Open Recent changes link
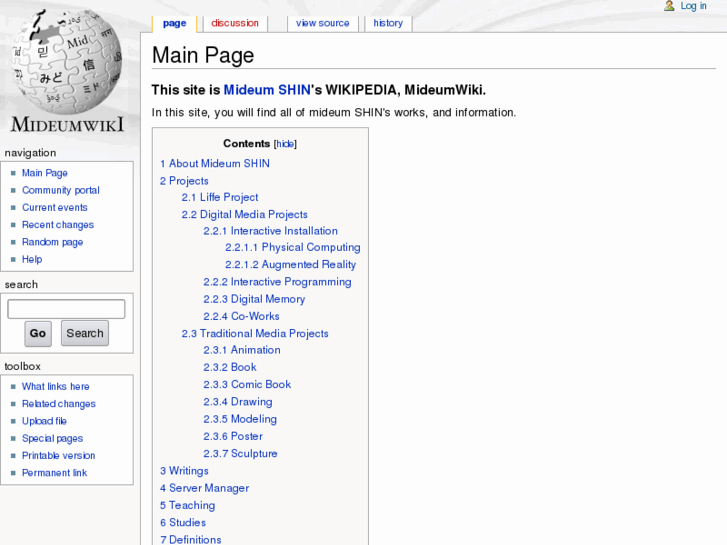Screen dimensions: 727x545 (x=58, y=225)
